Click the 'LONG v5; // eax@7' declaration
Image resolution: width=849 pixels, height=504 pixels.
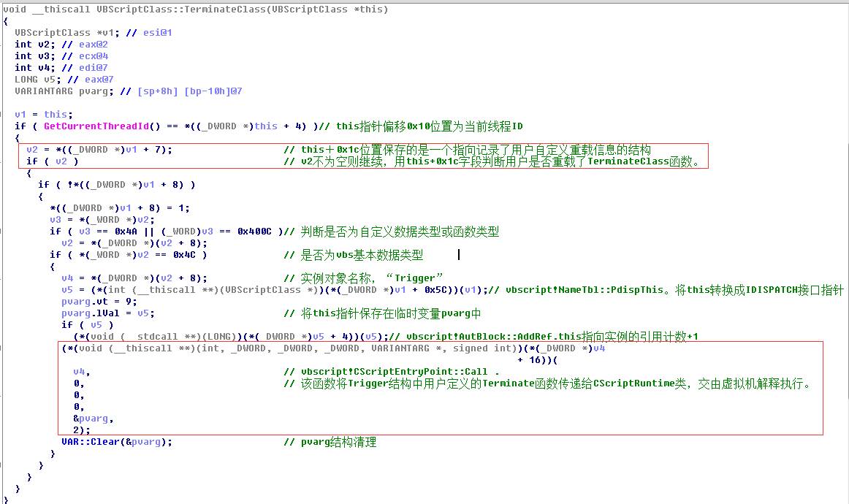point(64,79)
